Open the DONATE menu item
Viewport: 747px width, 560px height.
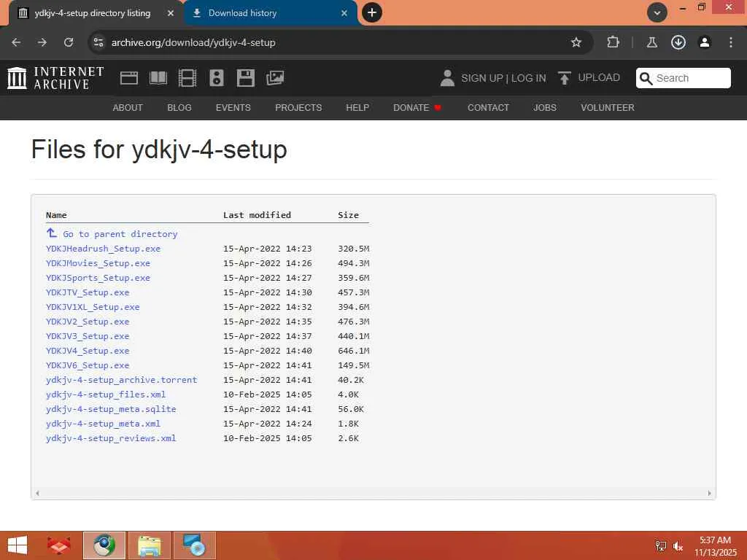[417, 108]
